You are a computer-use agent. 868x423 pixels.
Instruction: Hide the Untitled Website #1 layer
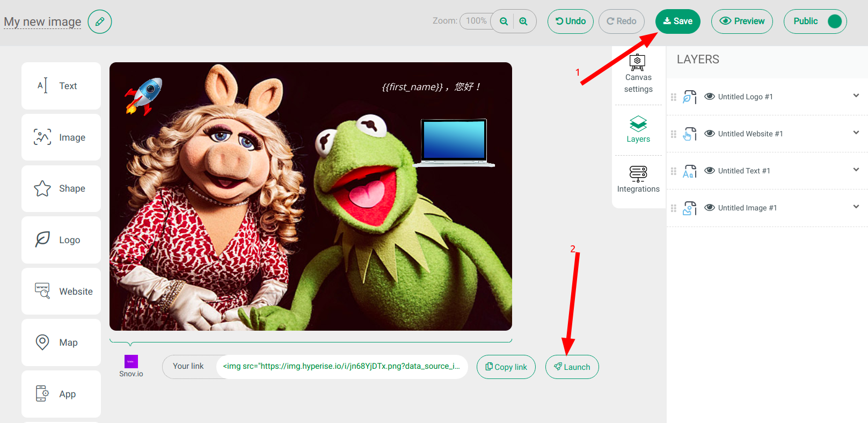pos(710,133)
